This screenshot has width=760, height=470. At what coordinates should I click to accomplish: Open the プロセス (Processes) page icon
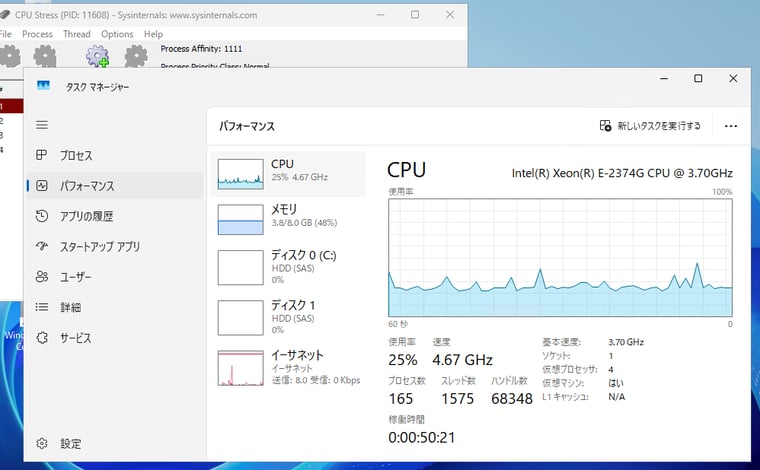pyautogui.click(x=42, y=155)
